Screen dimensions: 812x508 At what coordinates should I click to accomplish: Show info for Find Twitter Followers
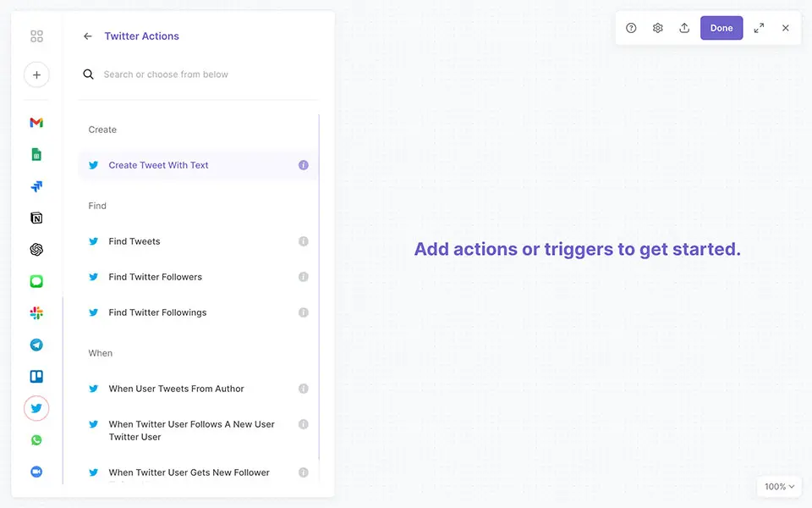tap(304, 277)
